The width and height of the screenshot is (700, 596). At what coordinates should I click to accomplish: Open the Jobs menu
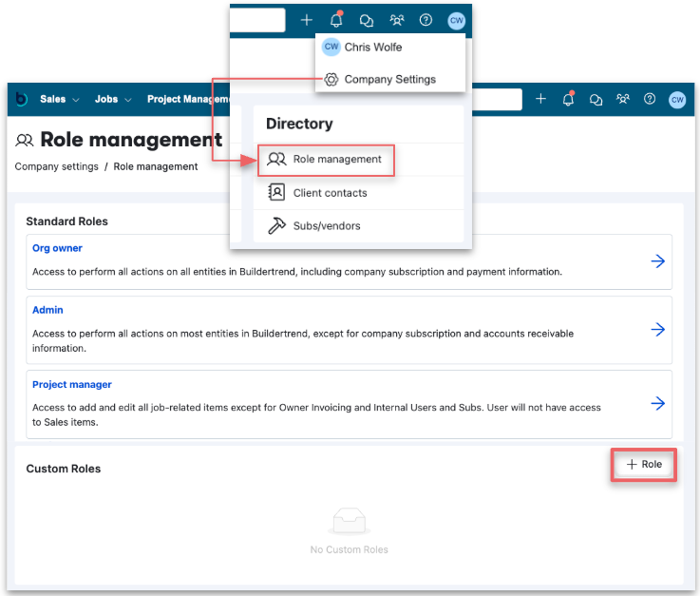click(106, 99)
